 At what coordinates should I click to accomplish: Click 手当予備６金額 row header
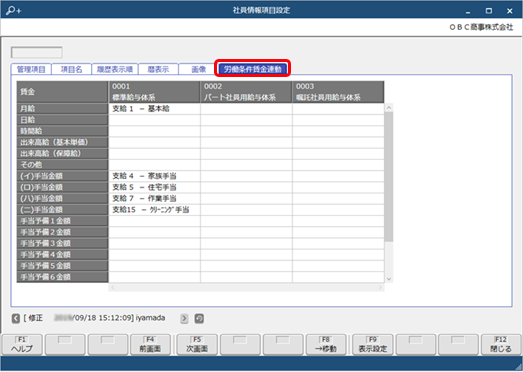(62, 277)
